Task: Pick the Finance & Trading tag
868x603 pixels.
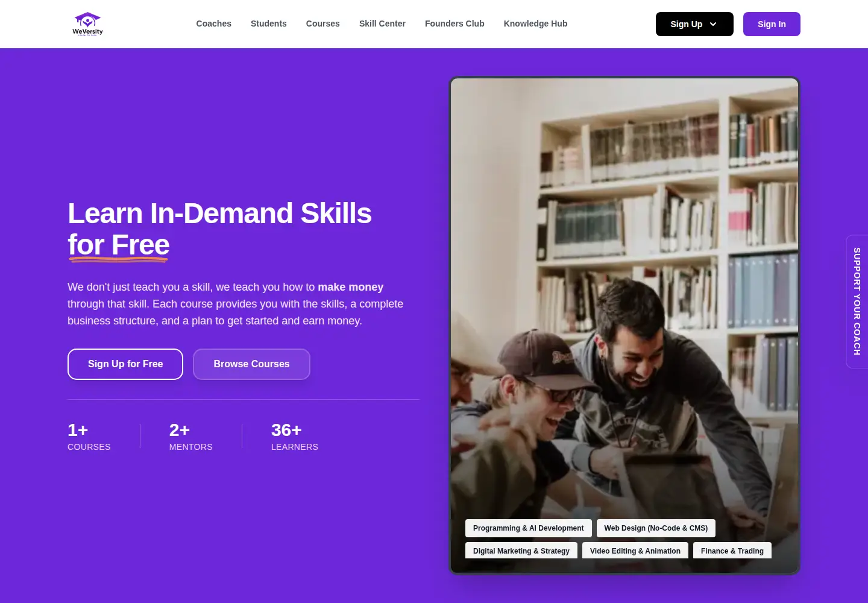Action: click(732, 551)
